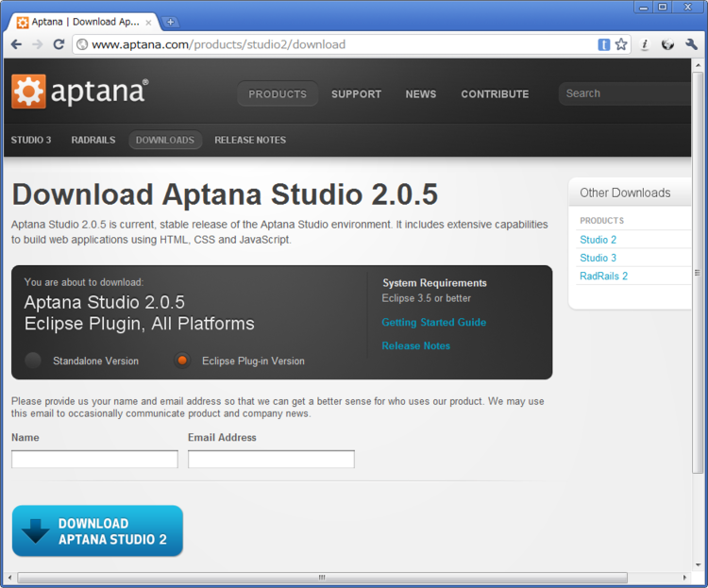
Task: Reload the page with refresh icon
Action: tap(59, 44)
